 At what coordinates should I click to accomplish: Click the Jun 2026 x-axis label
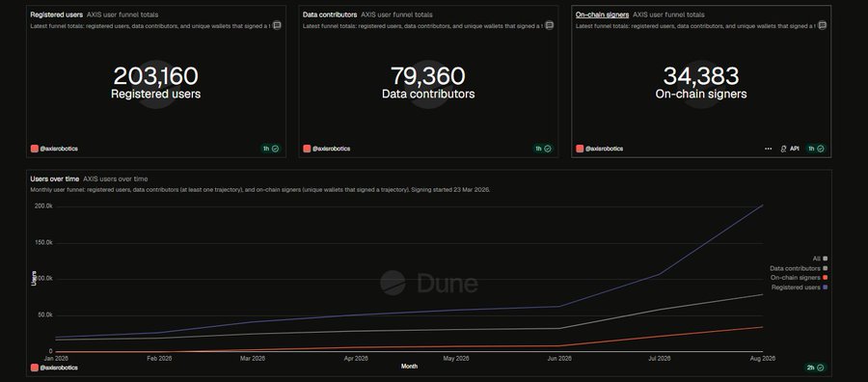tap(559, 358)
